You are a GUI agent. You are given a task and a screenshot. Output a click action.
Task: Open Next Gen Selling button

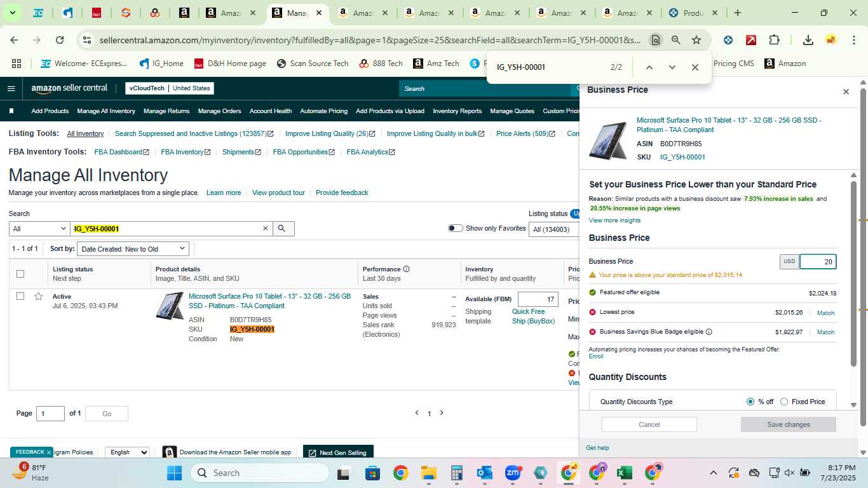click(337, 452)
